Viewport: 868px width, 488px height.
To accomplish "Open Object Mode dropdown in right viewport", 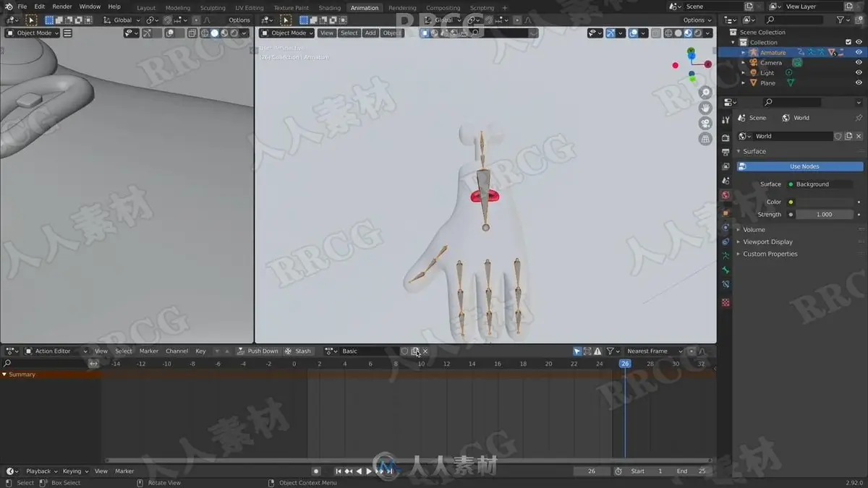I will tap(287, 33).
